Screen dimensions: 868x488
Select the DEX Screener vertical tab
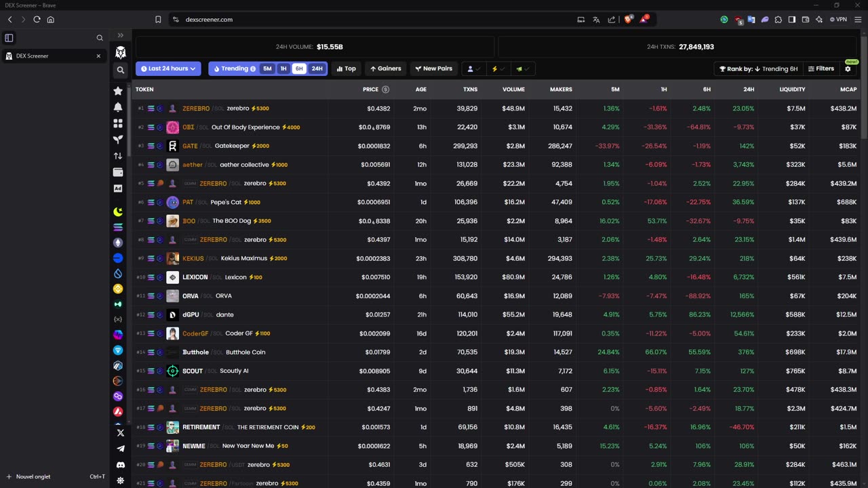[54, 56]
